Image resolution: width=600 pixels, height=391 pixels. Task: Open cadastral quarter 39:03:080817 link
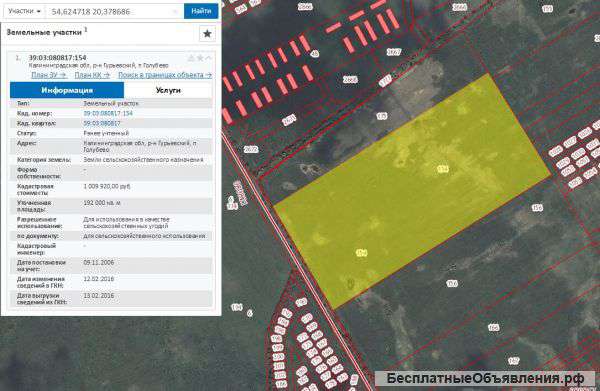pyautogui.click(x=102, y=123)
